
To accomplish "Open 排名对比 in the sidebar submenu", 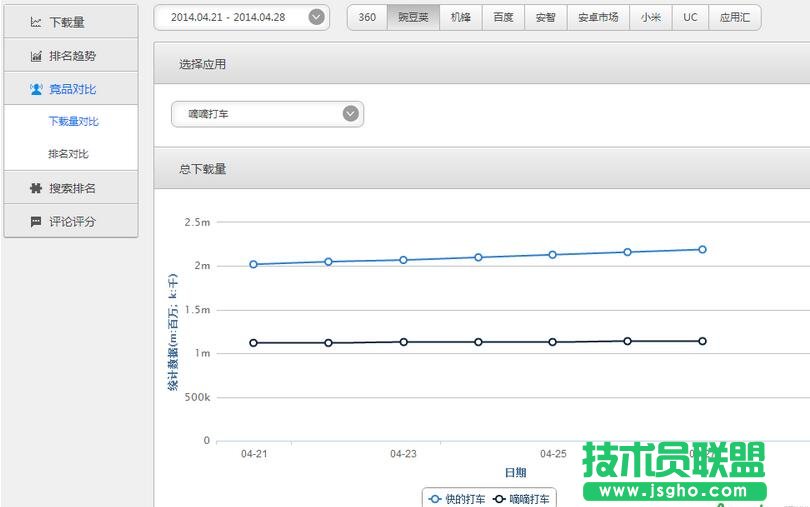I will click(x=68, y=154).
